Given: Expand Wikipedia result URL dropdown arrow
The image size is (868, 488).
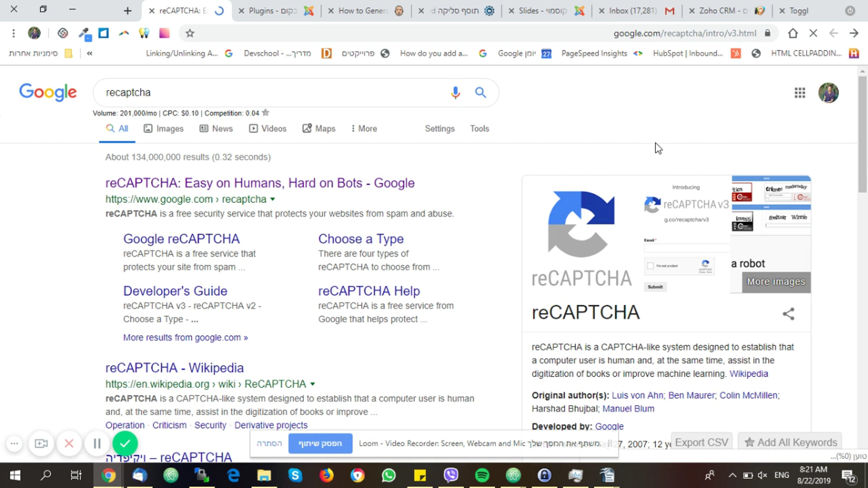Looking at the screenshot, I should tap(313, 384).
